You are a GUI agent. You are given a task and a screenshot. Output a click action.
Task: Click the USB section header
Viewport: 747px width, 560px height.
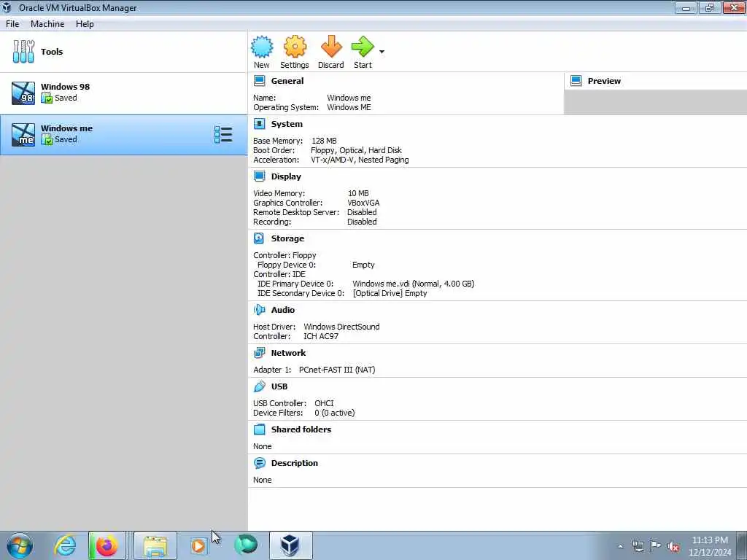(x=279, y=386)
